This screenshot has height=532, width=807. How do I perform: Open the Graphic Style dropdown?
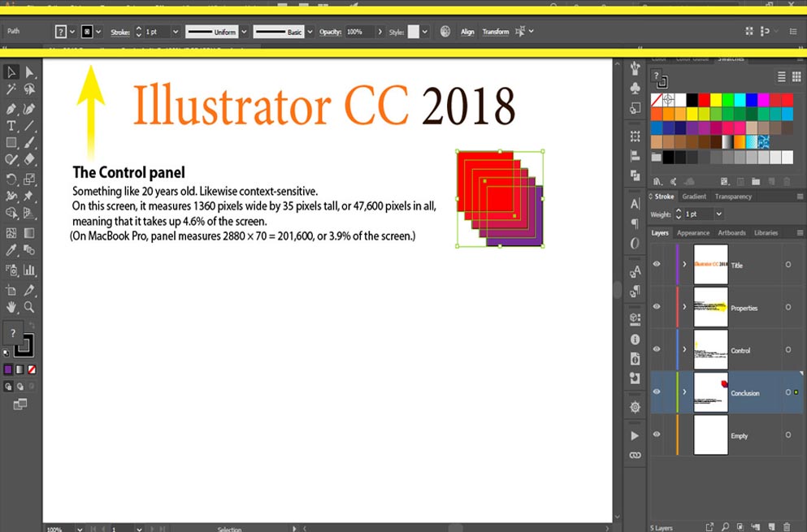click(x=424, y=32)
